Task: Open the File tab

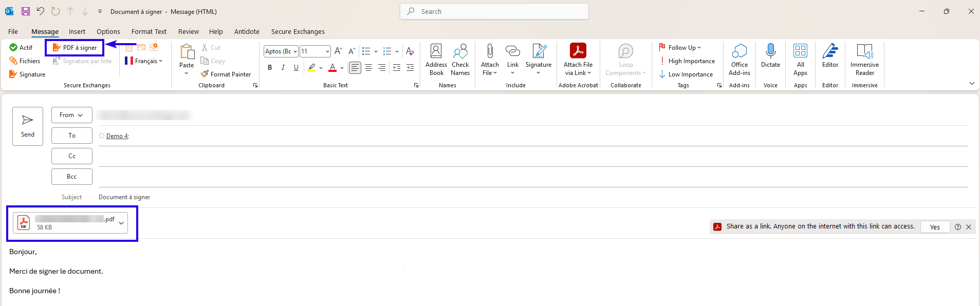Action: coord(13,32)
